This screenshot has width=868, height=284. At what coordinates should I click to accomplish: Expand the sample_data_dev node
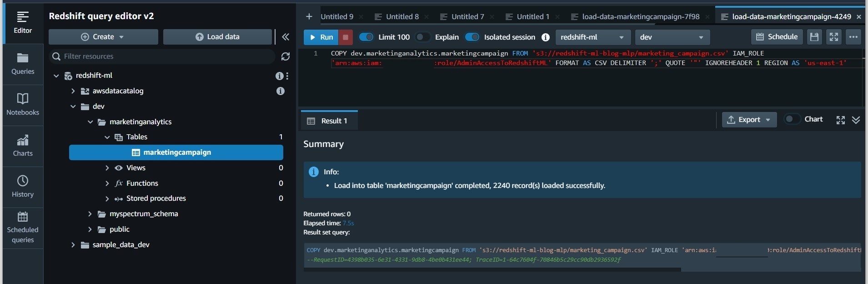[x=73, y=245]
